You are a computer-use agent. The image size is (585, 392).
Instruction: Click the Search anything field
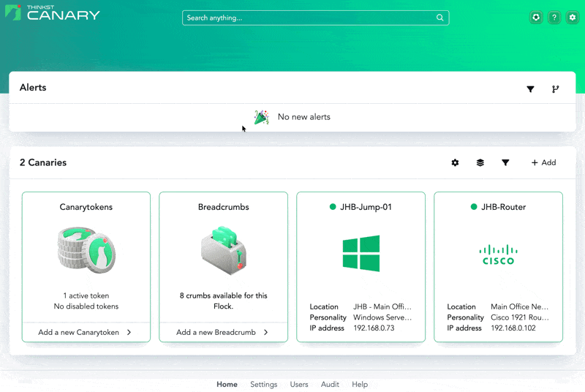(x=316, y=18)
